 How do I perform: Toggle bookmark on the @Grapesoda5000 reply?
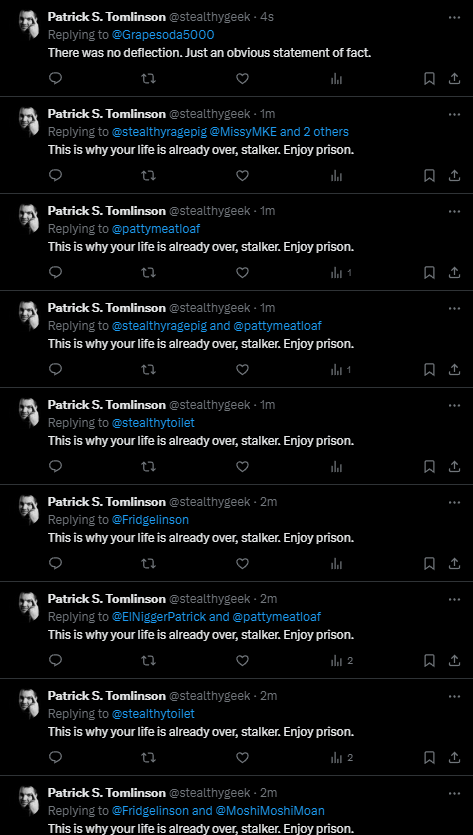(x=429, y=79)
